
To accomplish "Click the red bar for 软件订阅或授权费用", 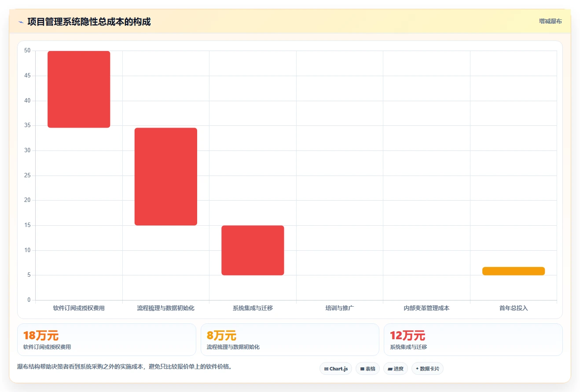I will 79,89.
